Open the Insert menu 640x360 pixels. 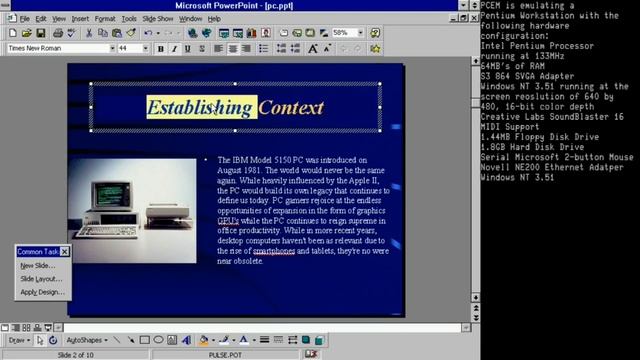[80, 19]
